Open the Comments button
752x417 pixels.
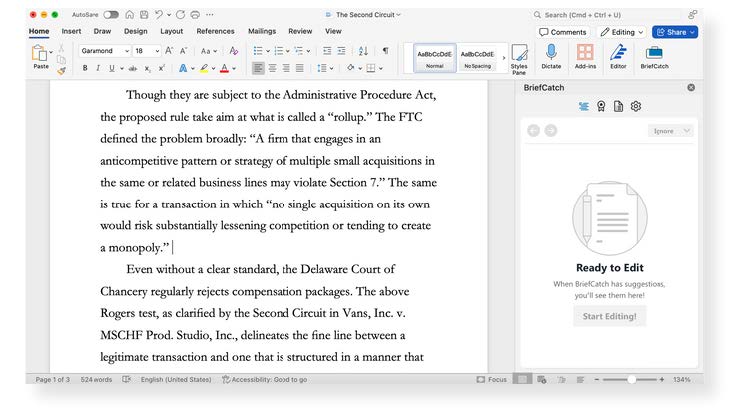pyautogui.click(x=563, y=32)
